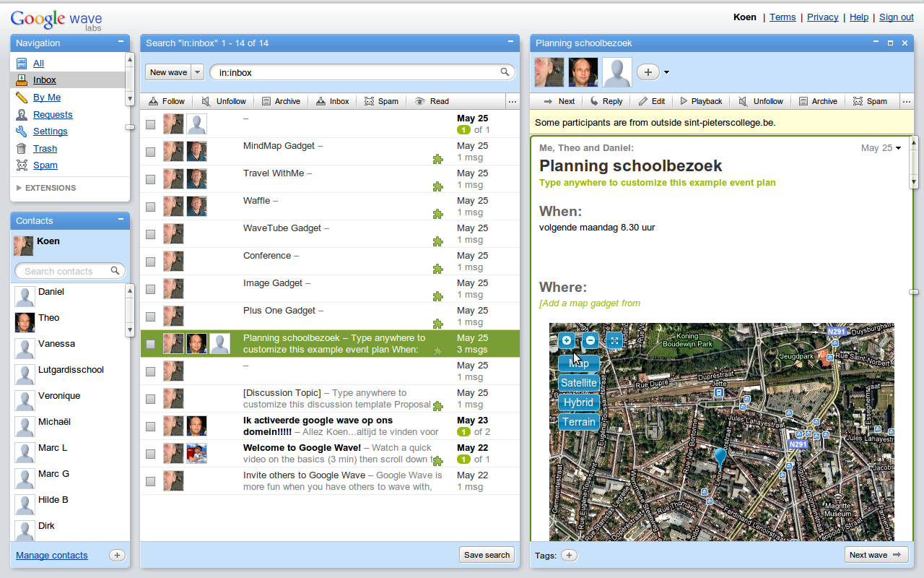This screenshot has width=924, height=578.
Task: Collapse the search results panel
Action: pyautogui.click(x=510, y=43)
